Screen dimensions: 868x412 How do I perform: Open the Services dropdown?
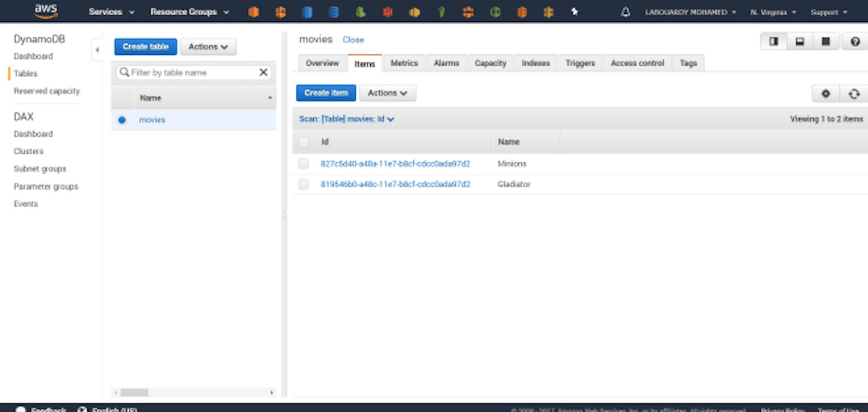(x=111, y=12)
